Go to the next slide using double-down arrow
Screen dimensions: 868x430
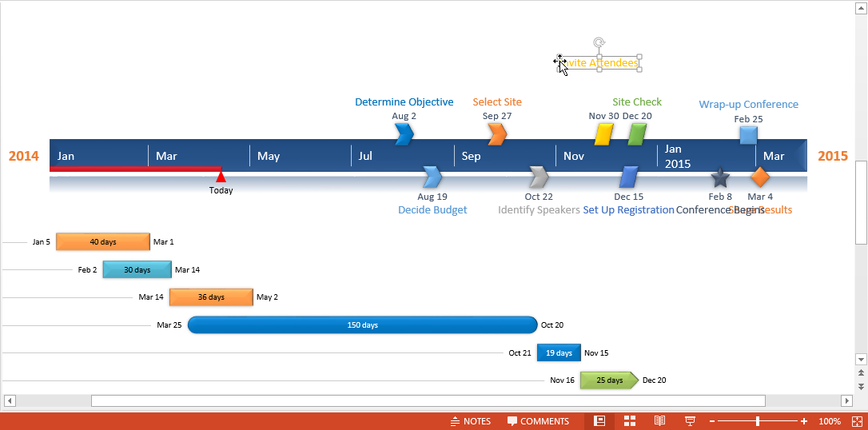pyautogui.click(x=861, y=385)
